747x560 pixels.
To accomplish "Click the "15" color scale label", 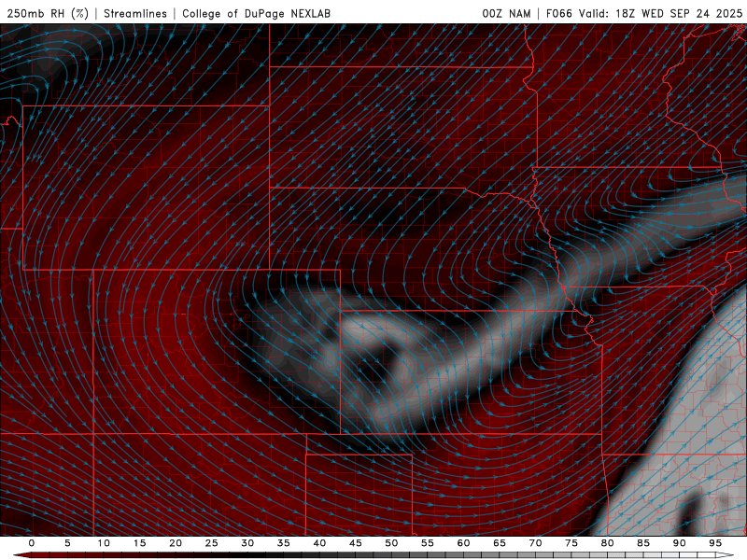I will pos(139,543).
